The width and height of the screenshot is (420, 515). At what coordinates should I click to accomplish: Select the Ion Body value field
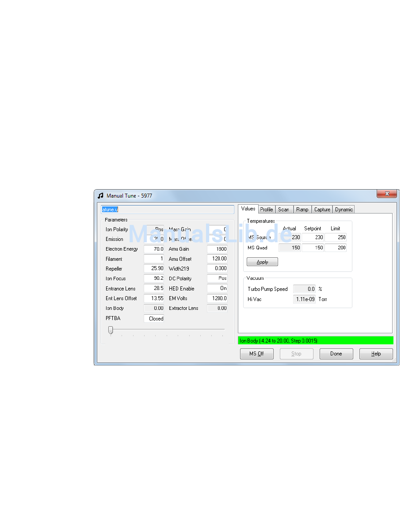point(154,308)
